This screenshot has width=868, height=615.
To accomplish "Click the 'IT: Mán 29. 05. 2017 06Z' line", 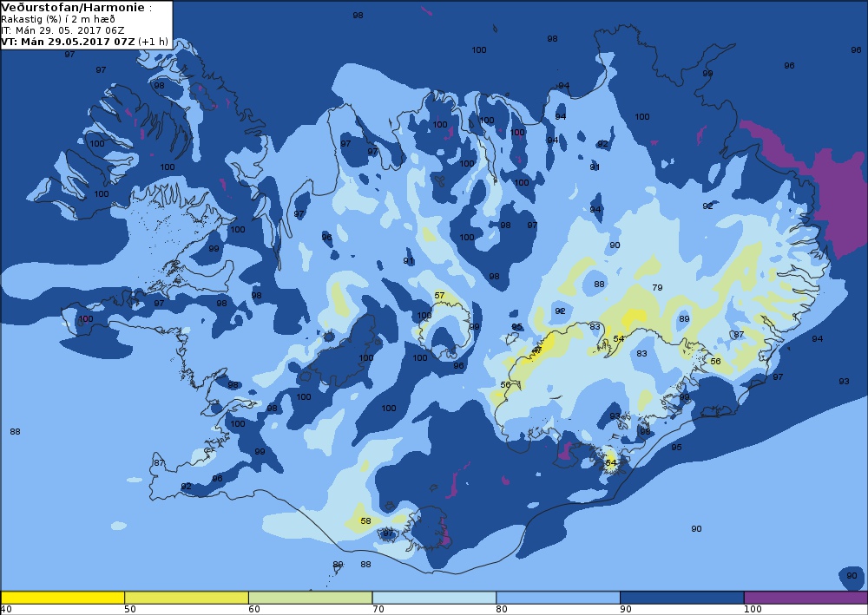I will 62,30.
